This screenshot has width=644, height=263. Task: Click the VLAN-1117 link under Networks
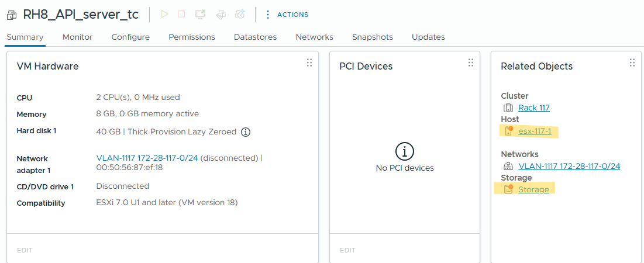point(569,166)
